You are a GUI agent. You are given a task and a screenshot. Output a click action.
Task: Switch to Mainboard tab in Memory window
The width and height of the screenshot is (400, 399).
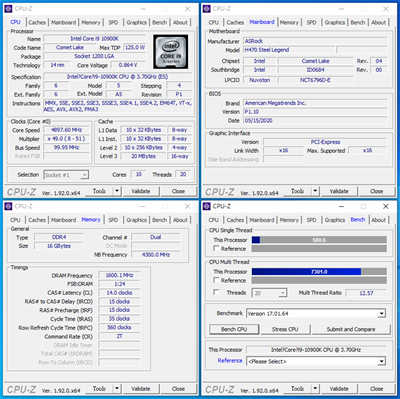(64, 220)
